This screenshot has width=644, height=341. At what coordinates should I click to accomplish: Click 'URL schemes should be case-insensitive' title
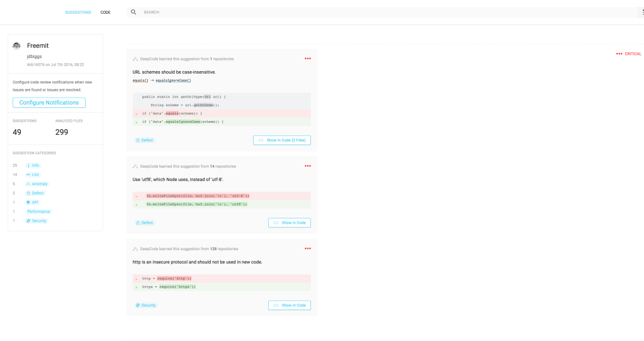(x=174, y=72)
